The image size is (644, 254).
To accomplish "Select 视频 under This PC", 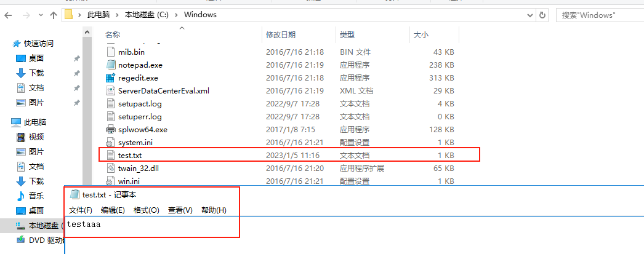I will click(x=36, y=137).
